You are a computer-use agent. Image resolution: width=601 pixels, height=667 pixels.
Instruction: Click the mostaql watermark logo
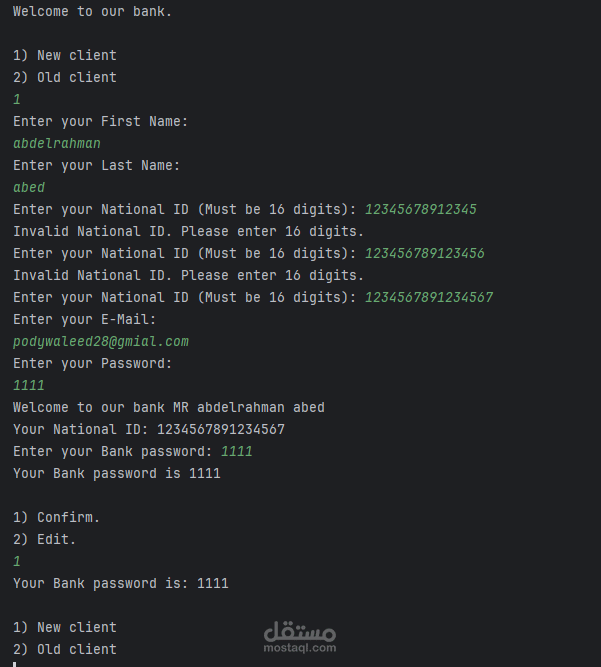point(300,636)
